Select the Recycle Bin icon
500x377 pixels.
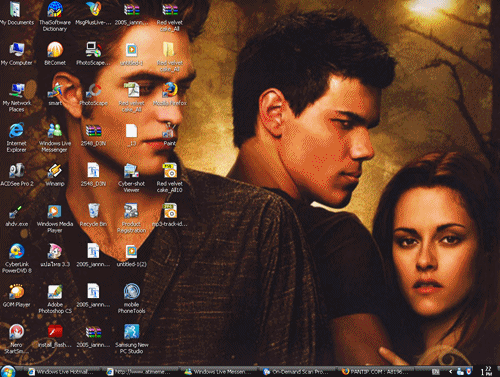(93, 215)
